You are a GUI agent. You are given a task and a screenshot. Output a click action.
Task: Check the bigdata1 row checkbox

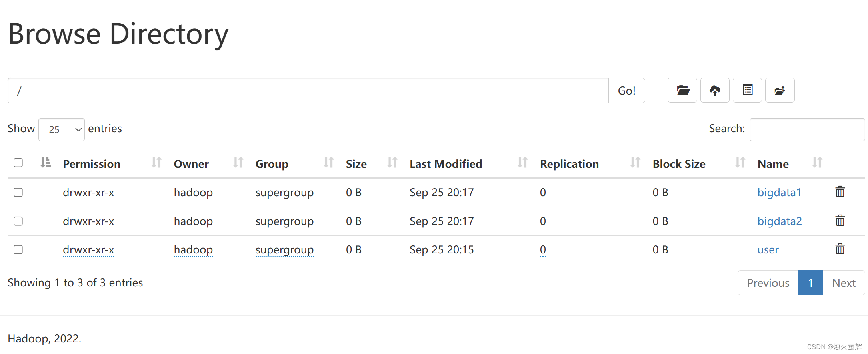pos(18,192)
